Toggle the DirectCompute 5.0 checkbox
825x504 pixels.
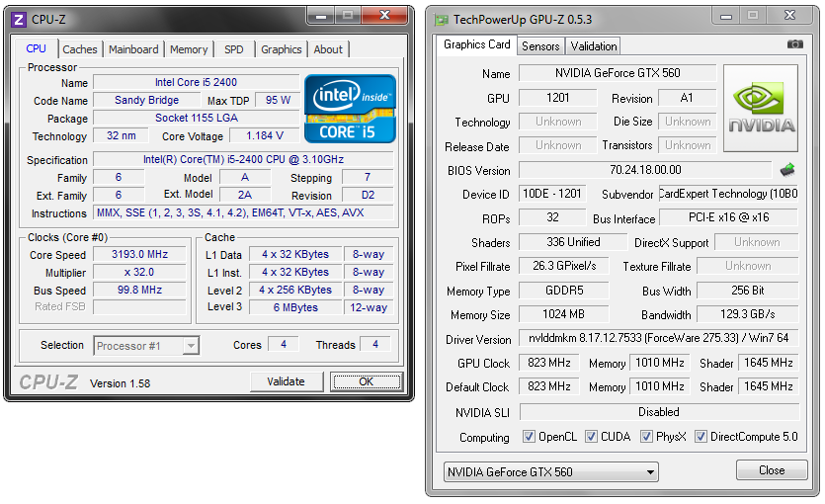(x=701, y=437)
